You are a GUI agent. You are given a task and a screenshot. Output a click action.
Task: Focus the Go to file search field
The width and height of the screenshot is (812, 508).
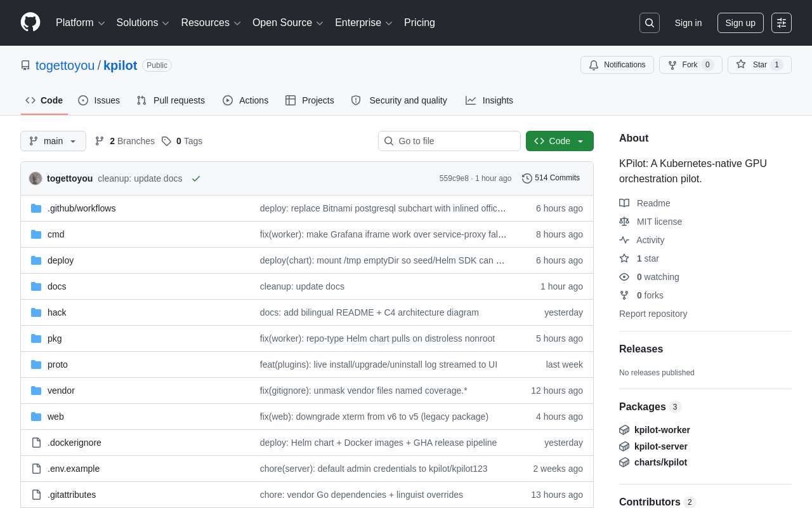(x=449, y=141)
